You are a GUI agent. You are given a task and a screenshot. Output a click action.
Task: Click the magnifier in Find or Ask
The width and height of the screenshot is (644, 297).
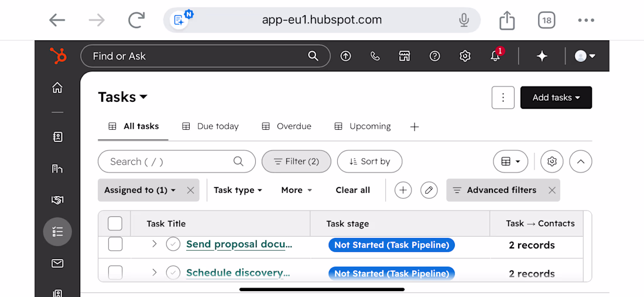click(x=313, y=56)
